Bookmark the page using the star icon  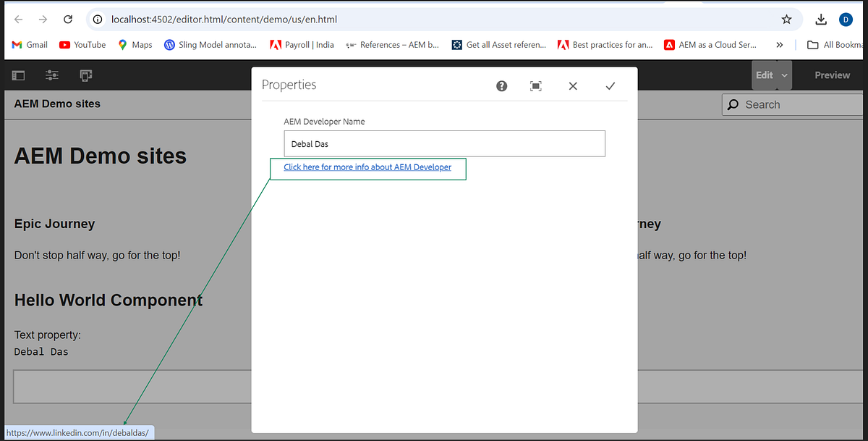tap(786, 20)
